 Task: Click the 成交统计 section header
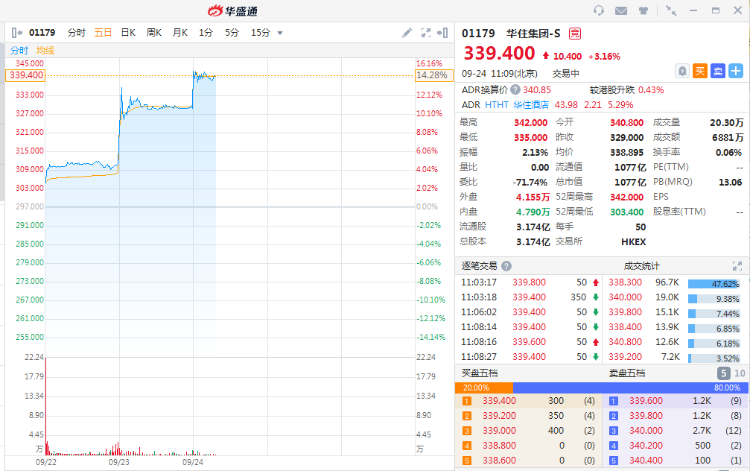click(x=641, y=266)
